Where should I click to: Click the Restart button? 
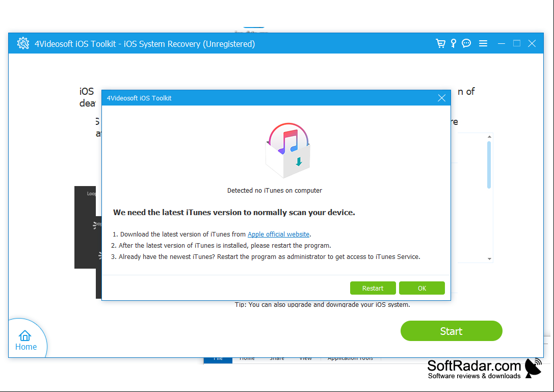tap(373, 288)
